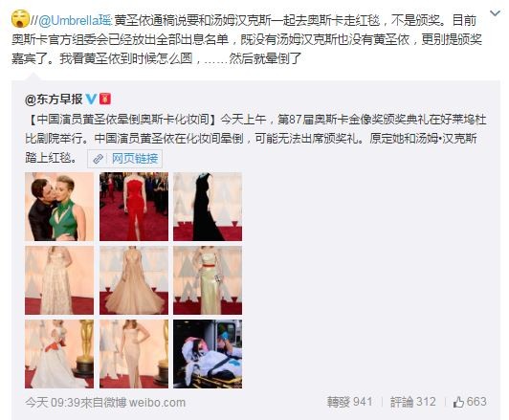Open the gold dress with red belt photo
The height and width of the screenshot is (420, 509).
coord(208,280)
